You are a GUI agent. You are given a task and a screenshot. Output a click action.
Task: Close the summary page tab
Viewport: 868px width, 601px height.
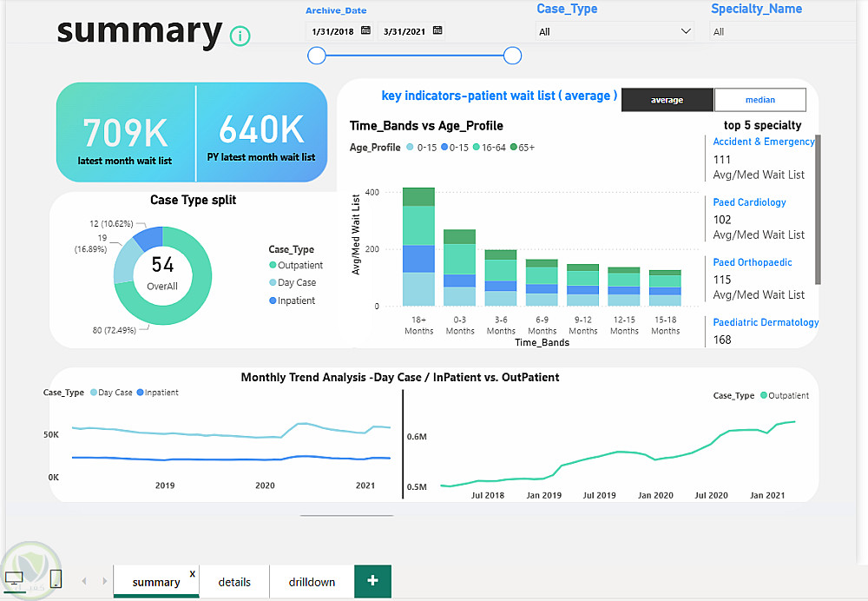pyautogui.click(x=192, y=574)
